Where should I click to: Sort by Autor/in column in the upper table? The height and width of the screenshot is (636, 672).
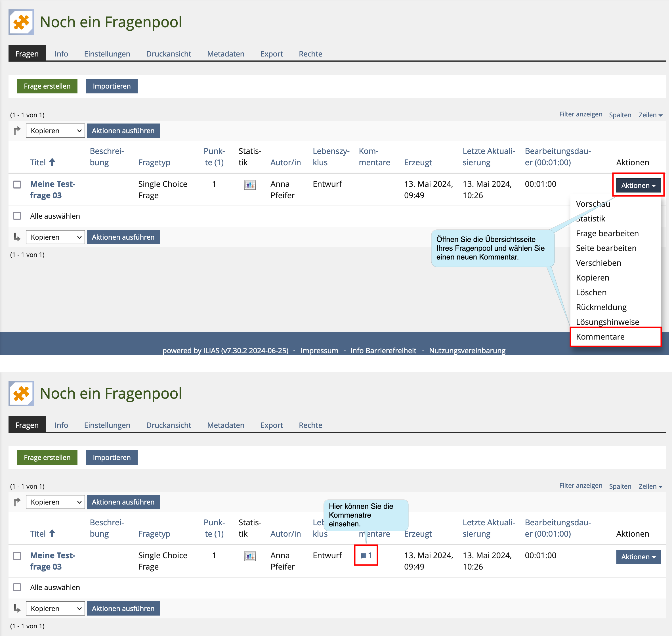pos(285,162)
